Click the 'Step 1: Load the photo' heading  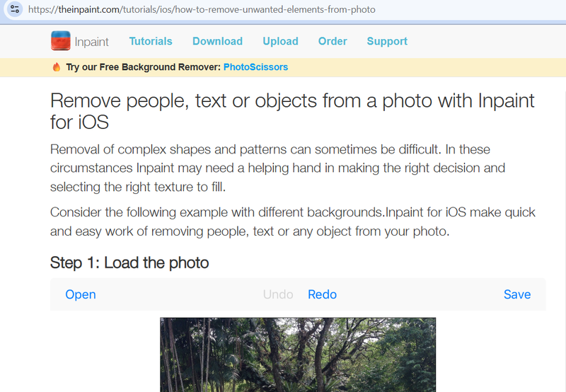pyautogui.click(x=129, y=263)
